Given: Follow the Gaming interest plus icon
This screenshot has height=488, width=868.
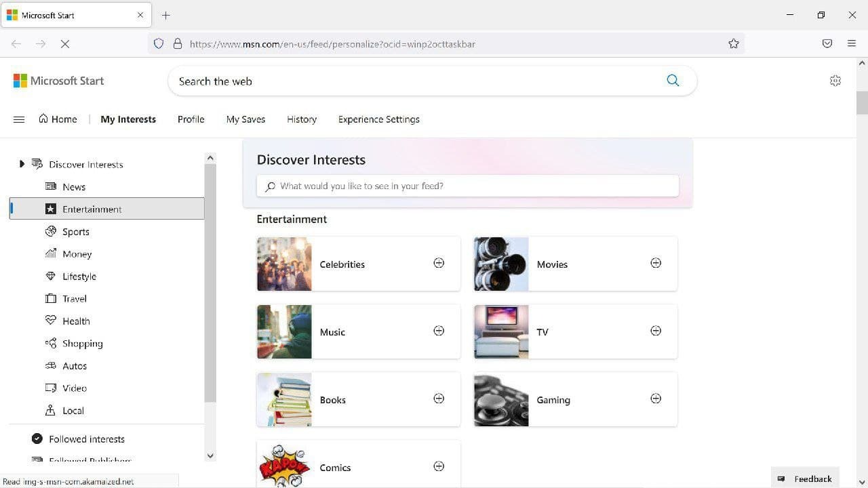Looking at the screenshot, I should point(656,399).
